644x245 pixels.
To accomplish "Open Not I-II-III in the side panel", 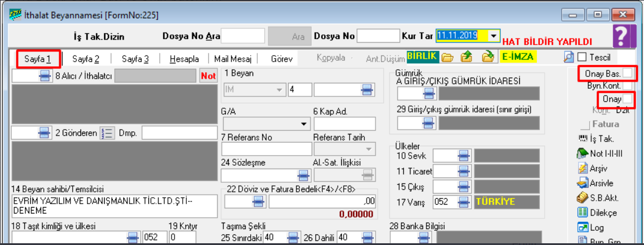I will tap(600, 153).
